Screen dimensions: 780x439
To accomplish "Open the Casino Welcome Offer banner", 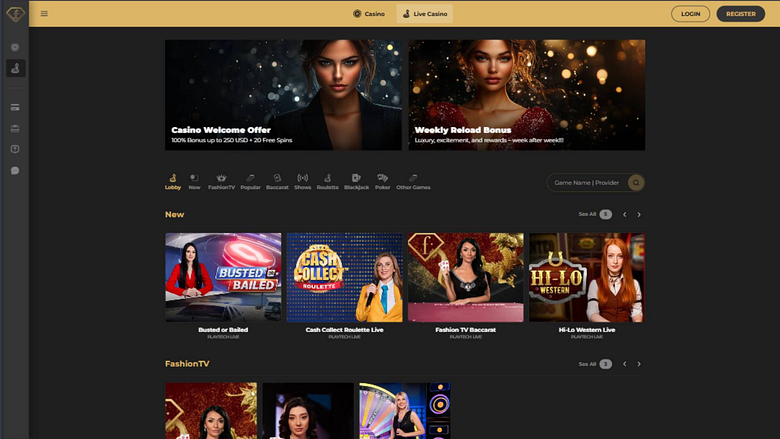I will 284,95.
